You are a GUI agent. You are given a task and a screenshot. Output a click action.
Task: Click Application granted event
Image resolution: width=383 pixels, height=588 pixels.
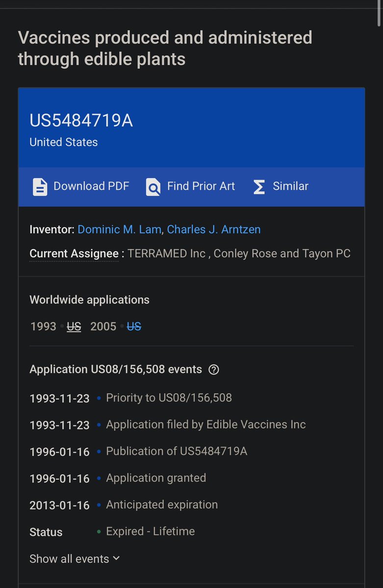(x=156, y=478)
